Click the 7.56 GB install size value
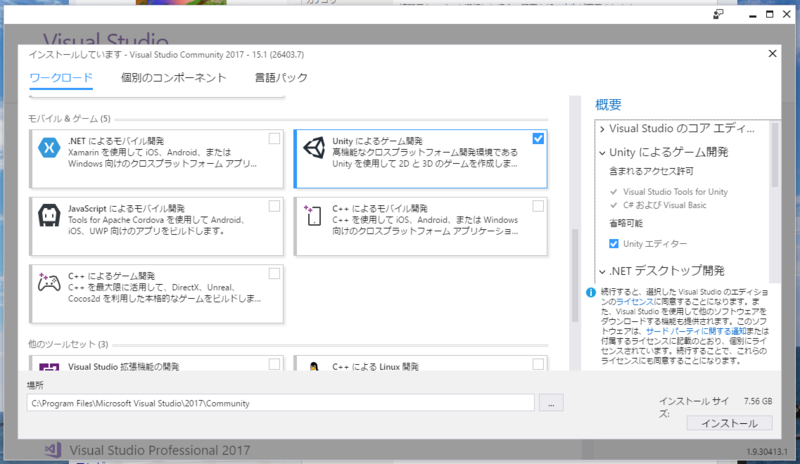Screen dimensions: 800x464 pos(758,401)
